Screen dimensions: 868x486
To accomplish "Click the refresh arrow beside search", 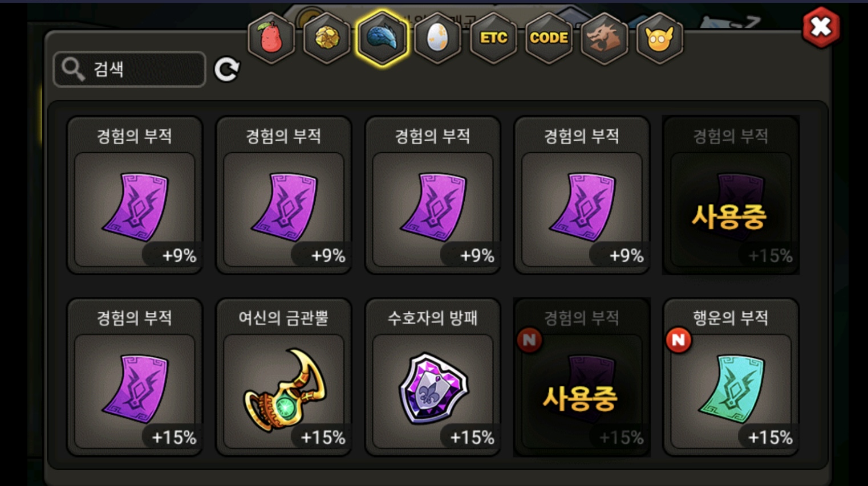I will tap(227, 70).
